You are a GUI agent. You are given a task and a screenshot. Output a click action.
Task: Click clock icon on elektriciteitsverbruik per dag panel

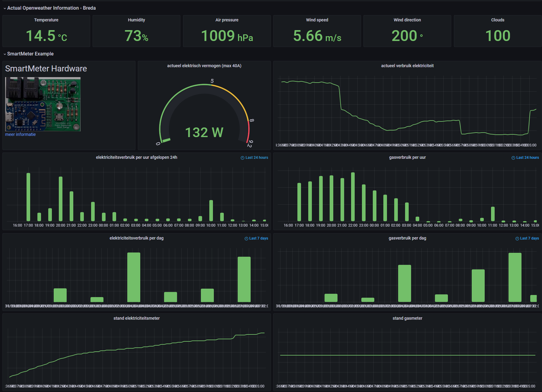tap(246, 238)
